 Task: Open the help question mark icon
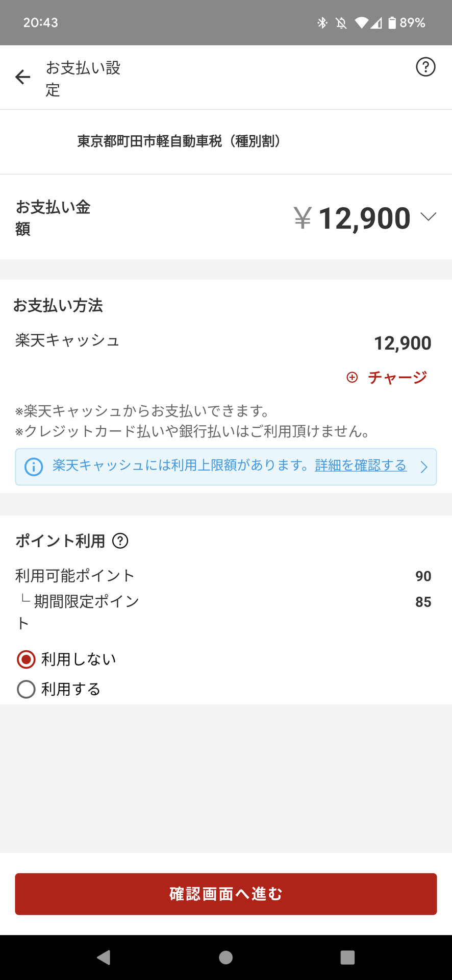click(425, 67)
